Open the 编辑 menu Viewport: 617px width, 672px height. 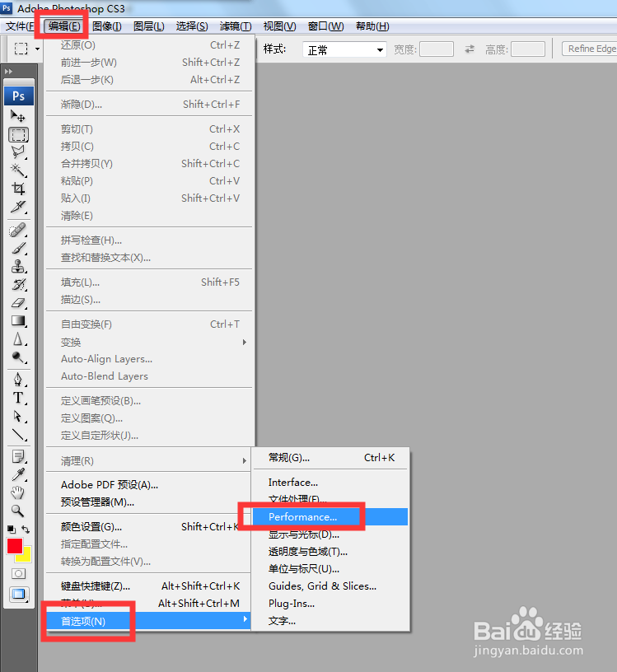pyautogui.click(x=64, y=26)
